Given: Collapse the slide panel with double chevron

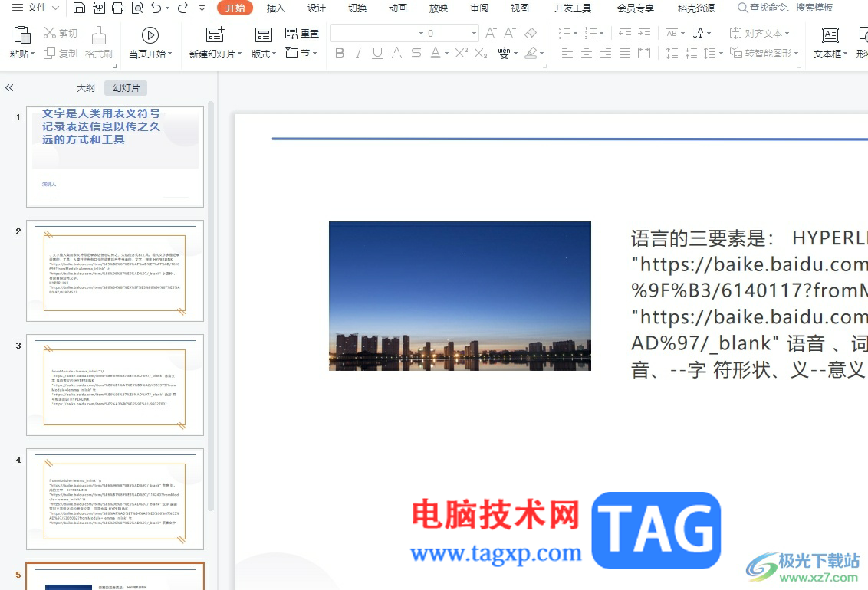Looking at the screenshot, I should click(x=9, y=87).
